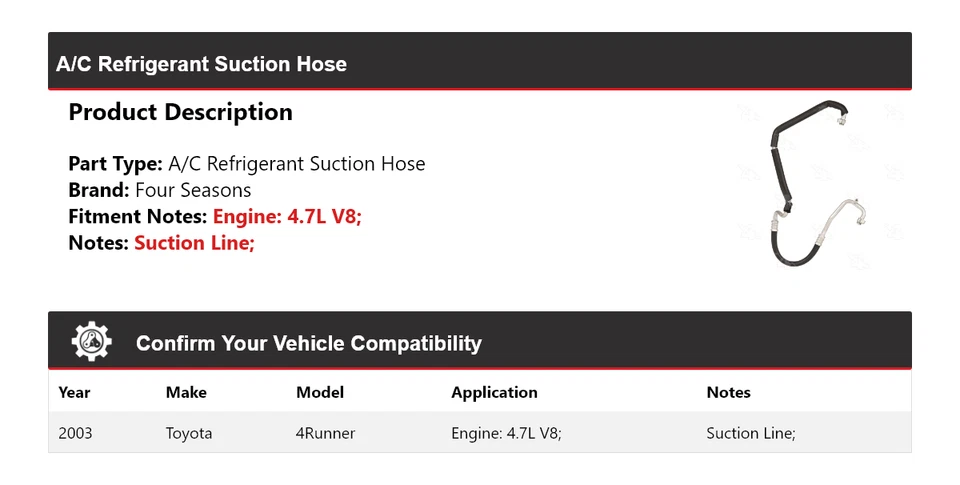Click the red Suction Line note text

point(194,242)
